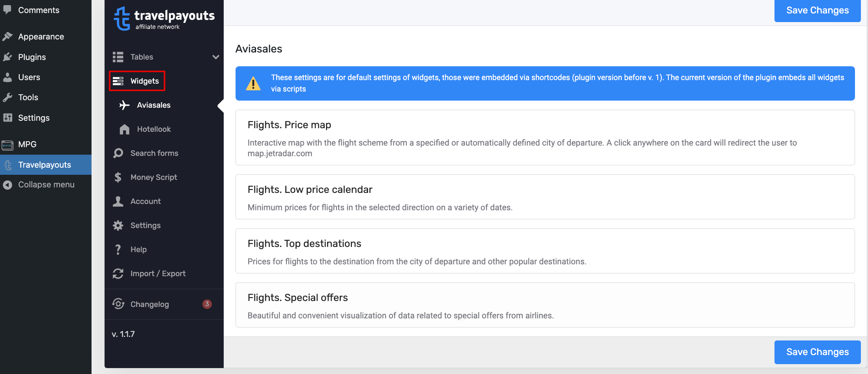This screenshot has width=868, height=374.
Task: Click the warning triangle icon in notice
Action: coord(253,83)
